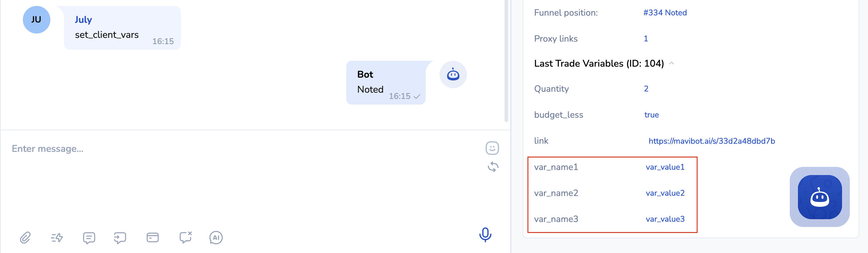Click in the Enter message field

236,149
